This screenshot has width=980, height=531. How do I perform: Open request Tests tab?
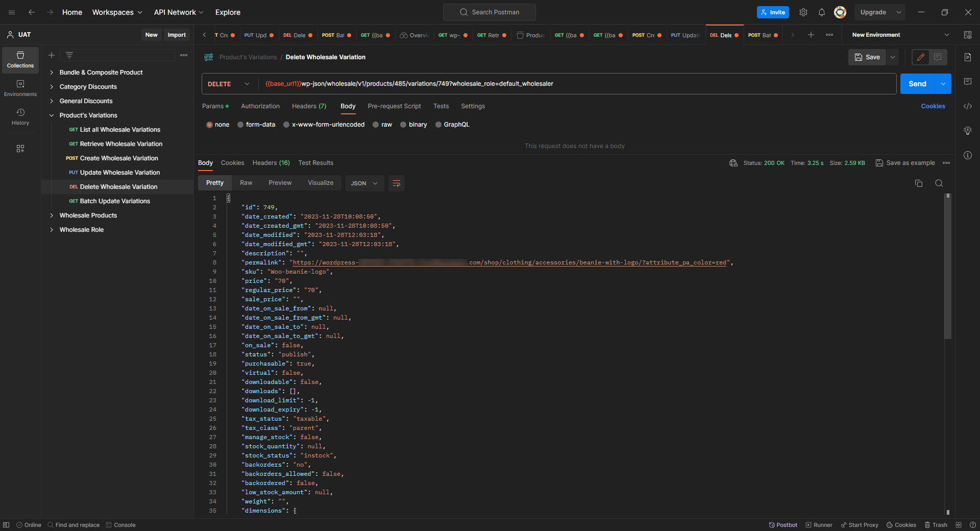click(x=441, y=106)
